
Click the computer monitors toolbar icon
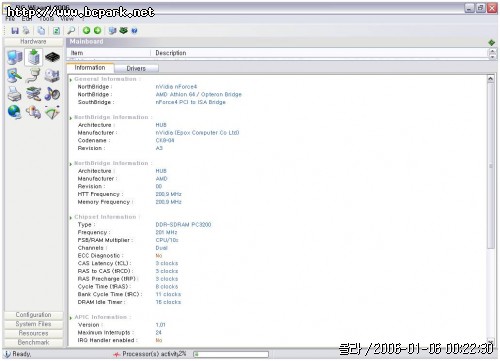click(112, 31)
